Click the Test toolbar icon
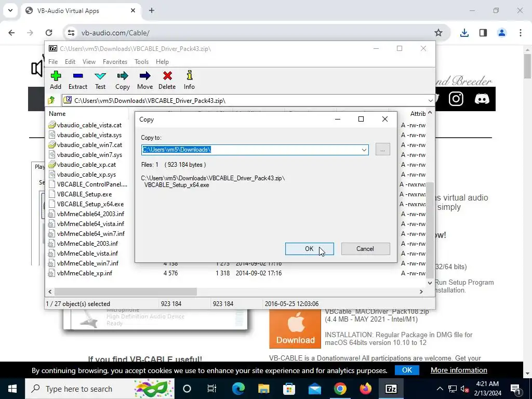This screenshot has height=399, width=532. [100, 81]
